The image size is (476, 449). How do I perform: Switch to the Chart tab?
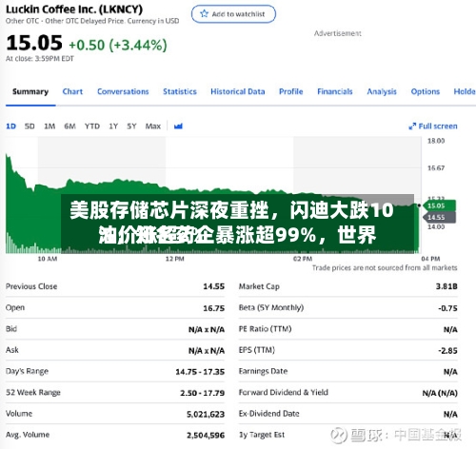72,91
